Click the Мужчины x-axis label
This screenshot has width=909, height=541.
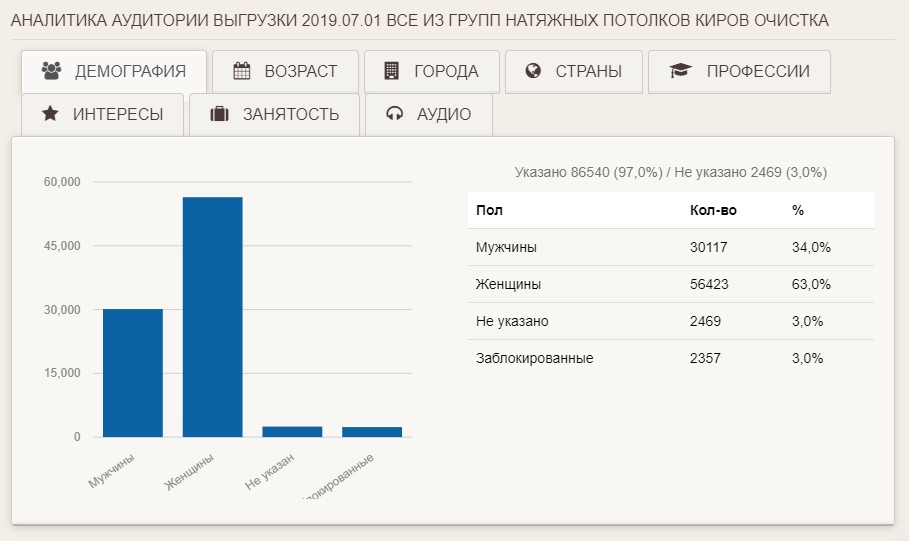111,470
